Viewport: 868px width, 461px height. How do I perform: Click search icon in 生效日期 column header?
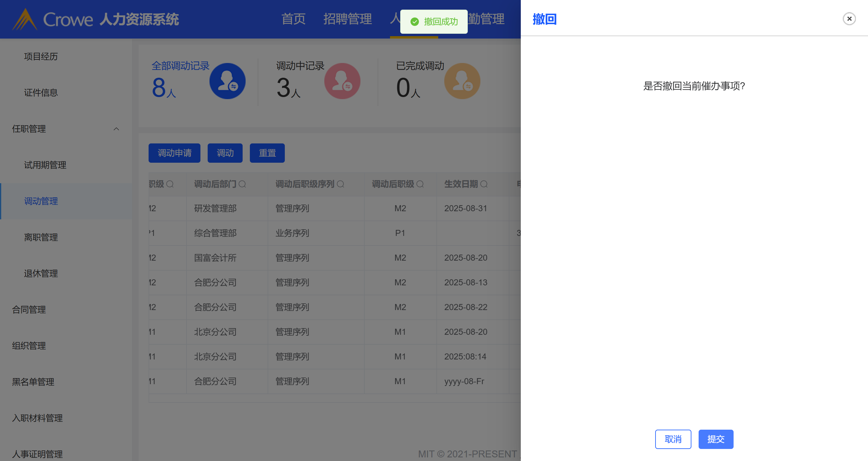[484, 184]
